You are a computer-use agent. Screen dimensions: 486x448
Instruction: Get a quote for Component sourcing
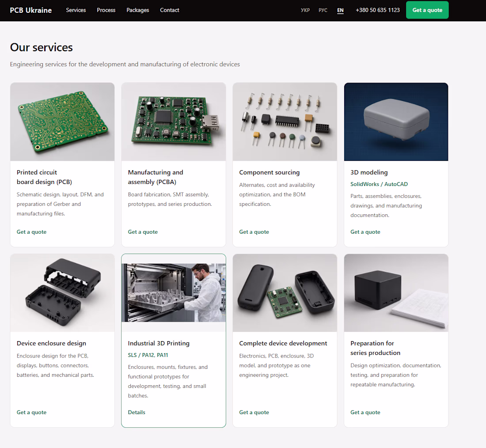[x=254, y=232]
